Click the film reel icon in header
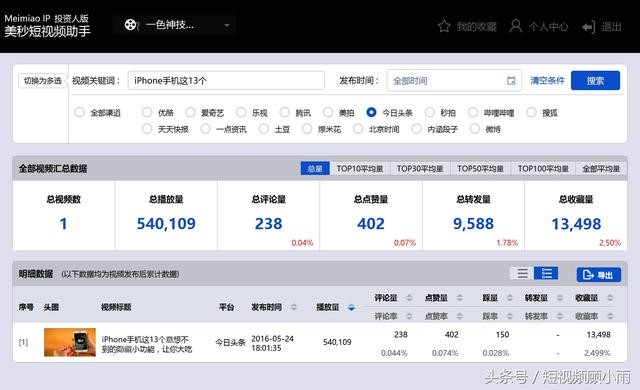 click(131, 25)
